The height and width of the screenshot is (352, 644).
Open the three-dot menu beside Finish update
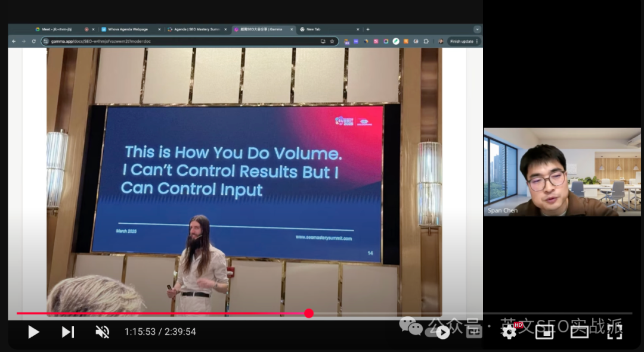[x=477, y=42]
